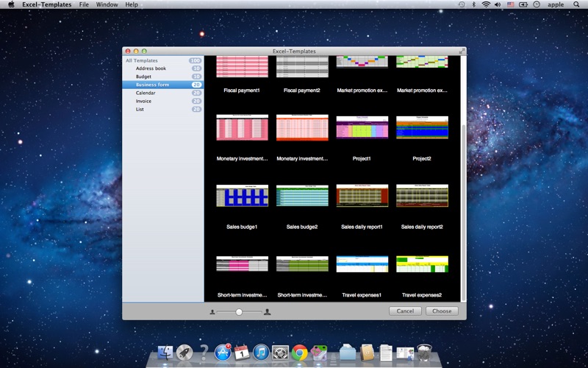The width and height of the screenshot is (588, 368).
Task: Select Sales daily report1 template thumbnail
Action: [362, 195]
